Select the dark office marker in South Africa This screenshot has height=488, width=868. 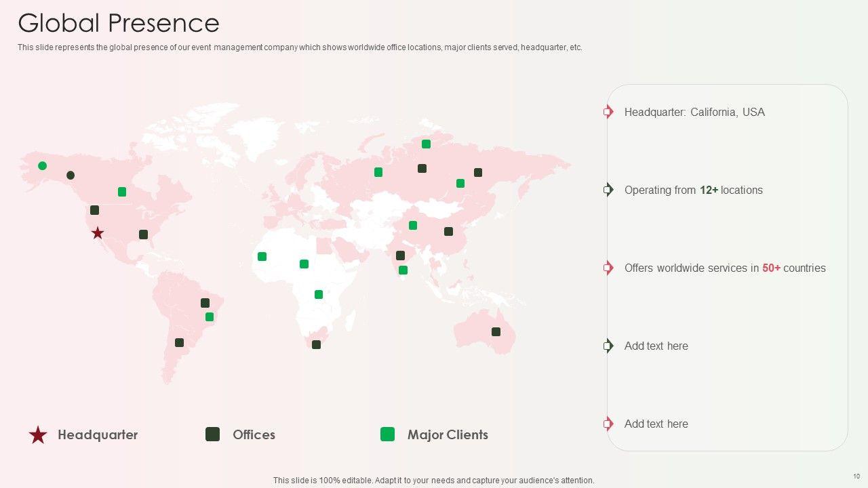316,344
